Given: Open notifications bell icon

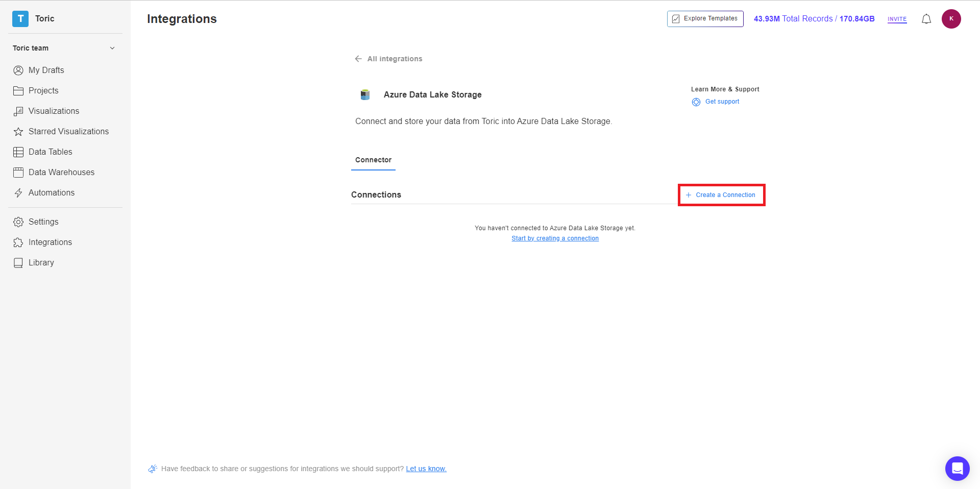Looking at the screenshot, I should click(x=926, y=19).
